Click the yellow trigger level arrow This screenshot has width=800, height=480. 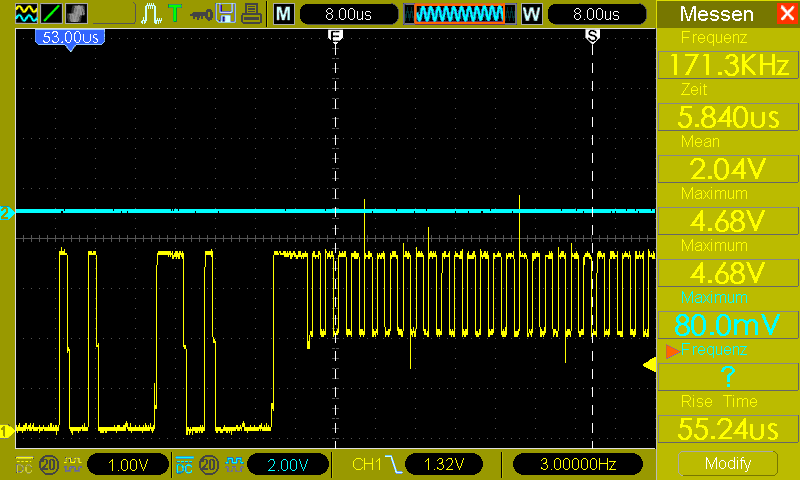pyautogui.click(x=649, y=365)
